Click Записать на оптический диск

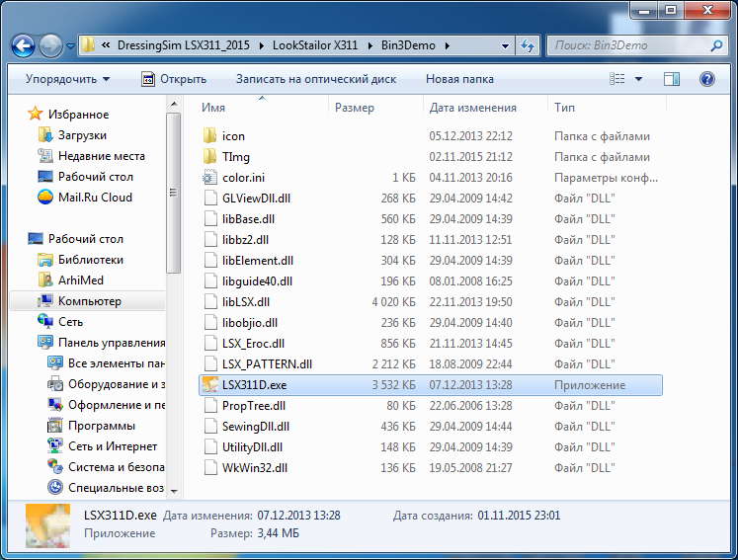coord(316,79)
